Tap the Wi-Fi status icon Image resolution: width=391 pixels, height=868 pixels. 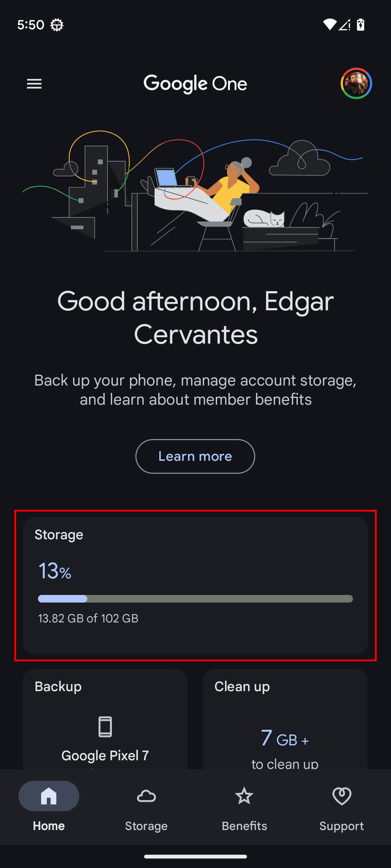pos(329,25)
